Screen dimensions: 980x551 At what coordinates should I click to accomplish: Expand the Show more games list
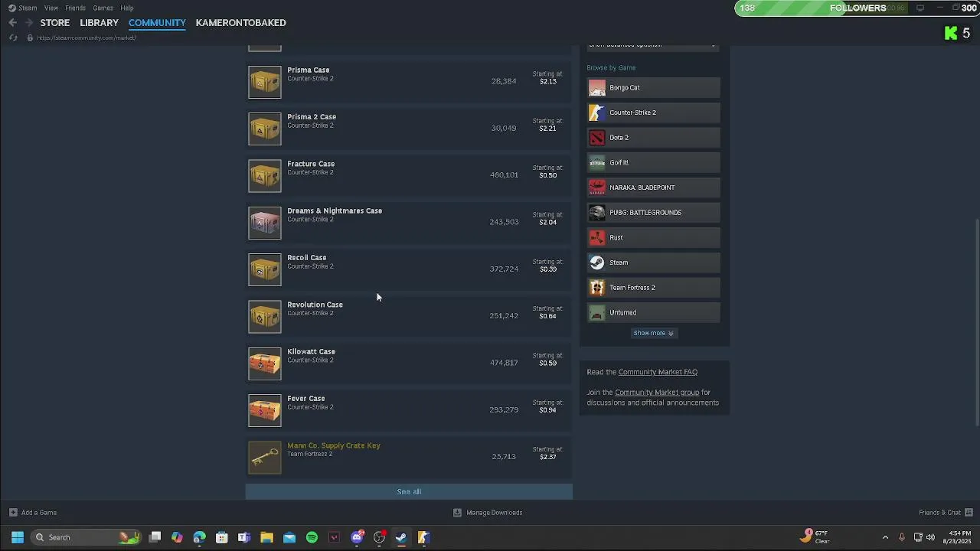pos(653,333)
